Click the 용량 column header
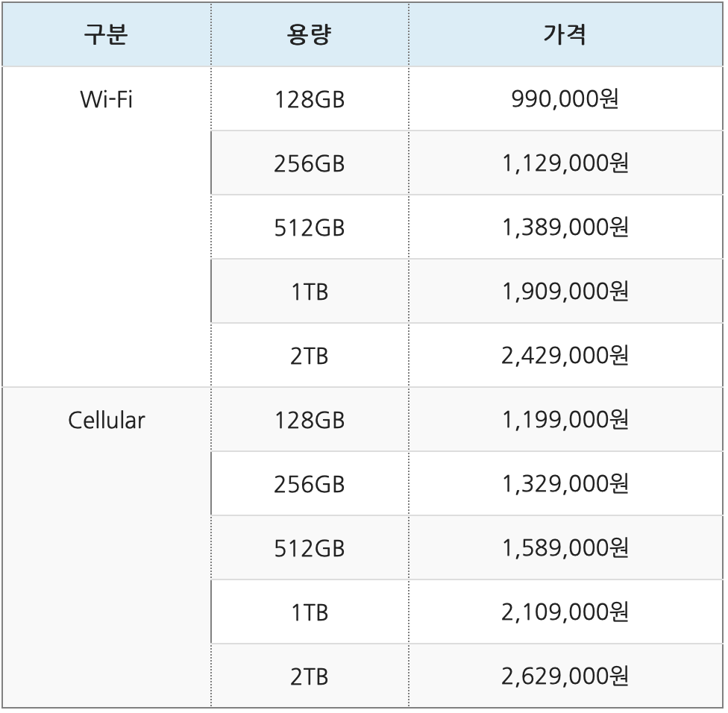 [x=310, y=34]
